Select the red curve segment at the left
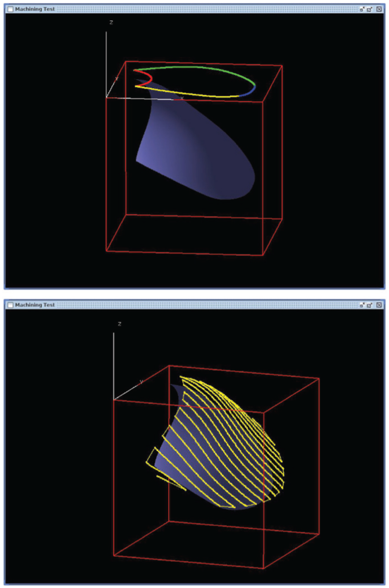The width and height of the screenshot is (389, 588). tap(147, 78)
